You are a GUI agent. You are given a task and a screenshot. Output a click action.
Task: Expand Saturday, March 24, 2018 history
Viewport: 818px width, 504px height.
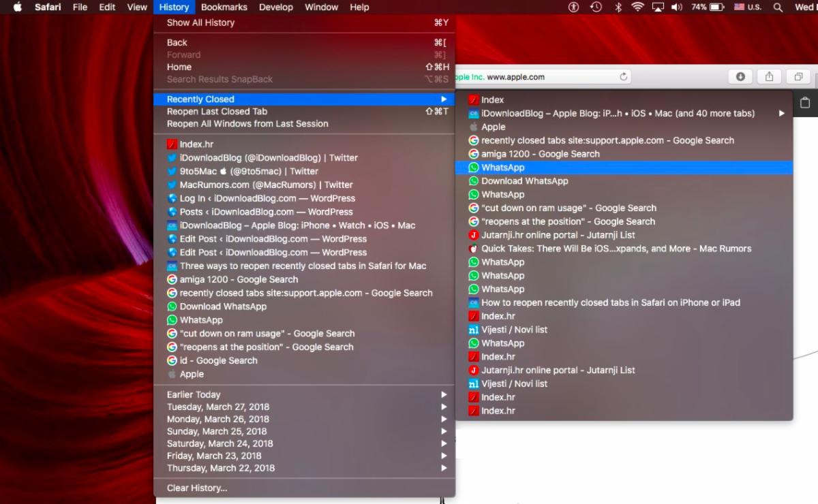pos(305,443)
